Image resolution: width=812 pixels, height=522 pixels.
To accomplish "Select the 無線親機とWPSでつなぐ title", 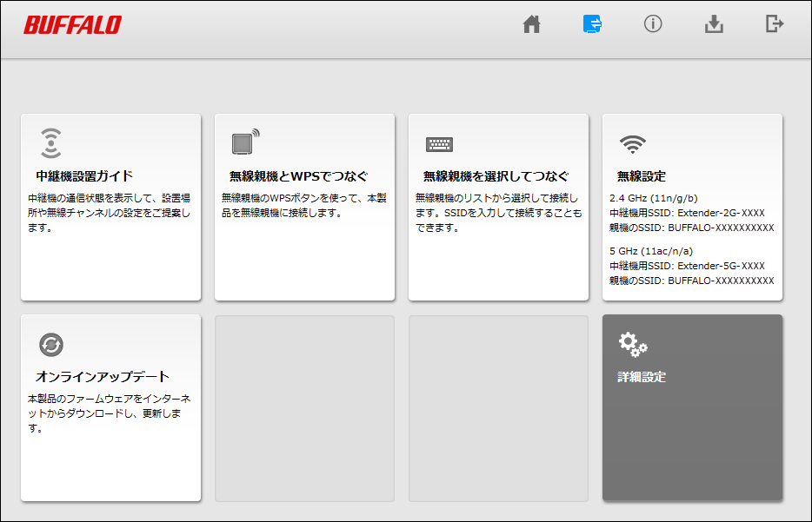I will (298, 176).
